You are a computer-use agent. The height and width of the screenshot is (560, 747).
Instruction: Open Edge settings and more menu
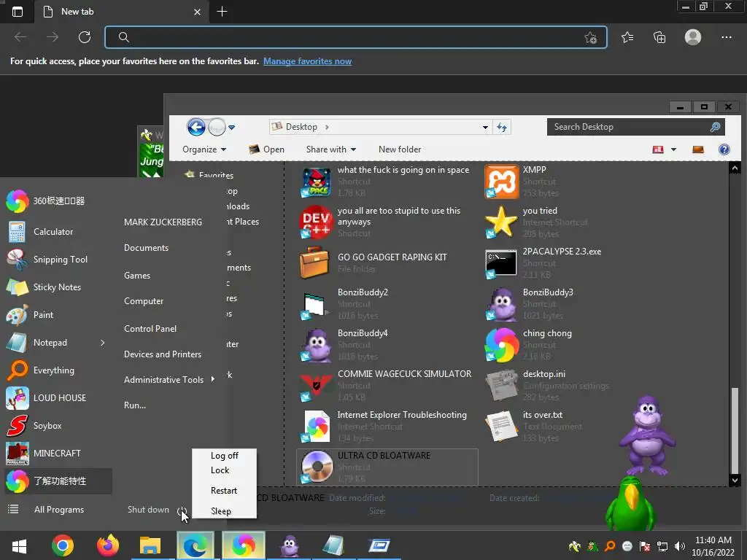coord(726,37)
